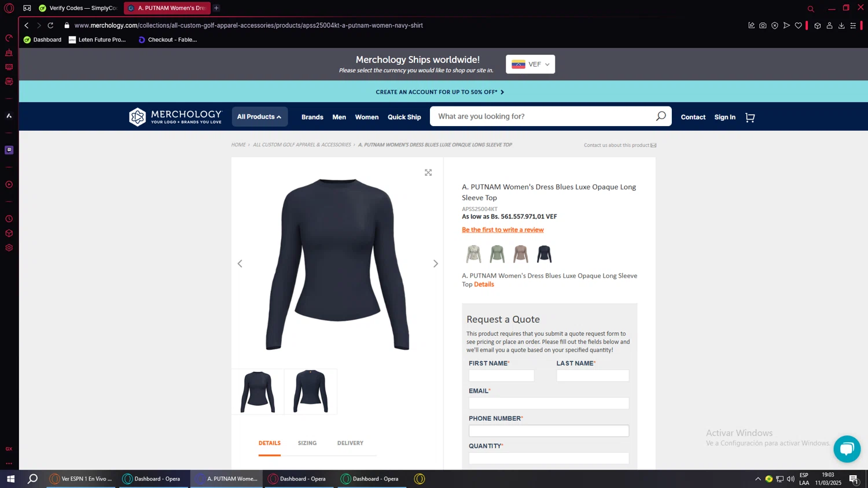Image resolution: width=868 pixels, height=488 pixels.
Task: Open GX Control speedometer icon in sidebar
Action: coord(9,38)
